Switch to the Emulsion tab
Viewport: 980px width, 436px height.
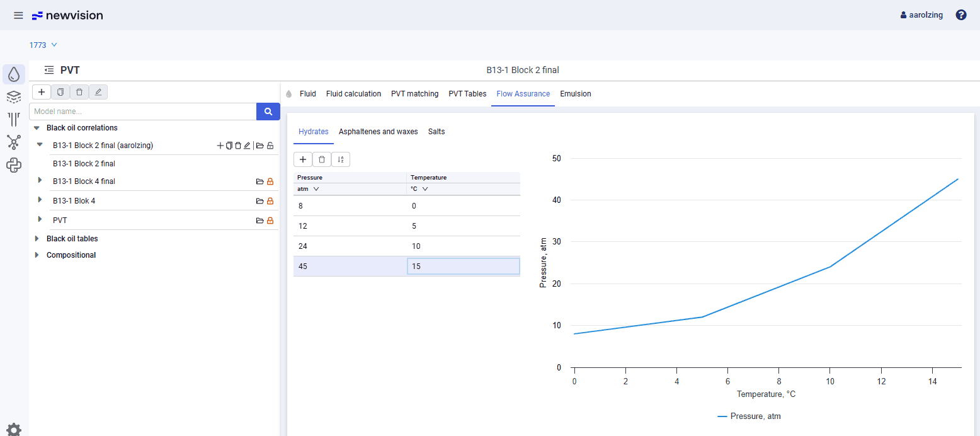click(576, 94)
